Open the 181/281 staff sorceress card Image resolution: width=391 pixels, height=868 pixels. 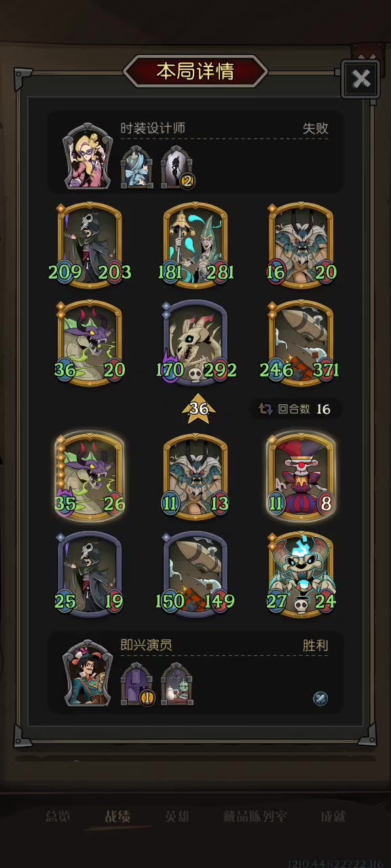point(195,244)
